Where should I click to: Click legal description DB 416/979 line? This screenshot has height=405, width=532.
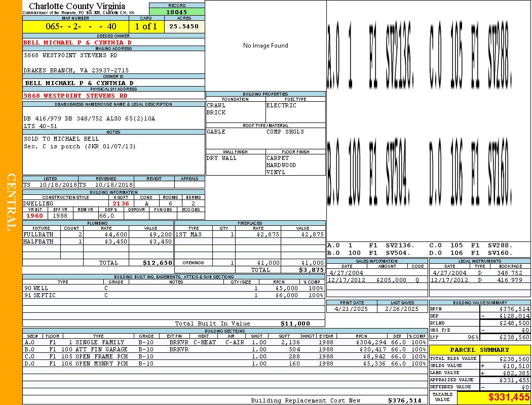[x=89, y=118]
